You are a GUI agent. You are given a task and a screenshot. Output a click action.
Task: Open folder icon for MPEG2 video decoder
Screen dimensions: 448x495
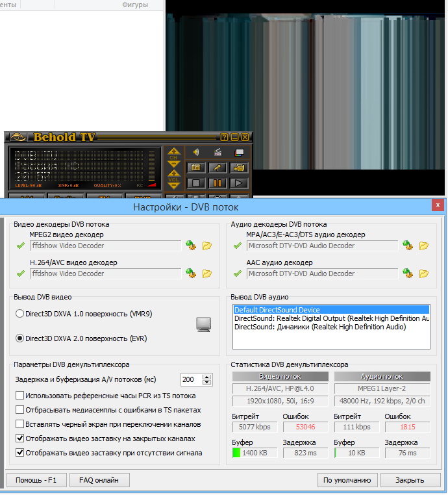point(207,246)
